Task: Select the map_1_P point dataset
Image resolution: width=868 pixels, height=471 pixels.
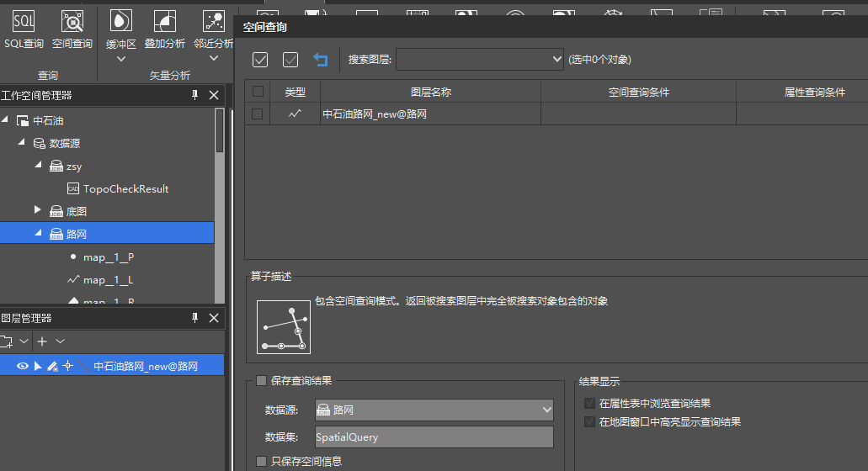Action: 109,257
